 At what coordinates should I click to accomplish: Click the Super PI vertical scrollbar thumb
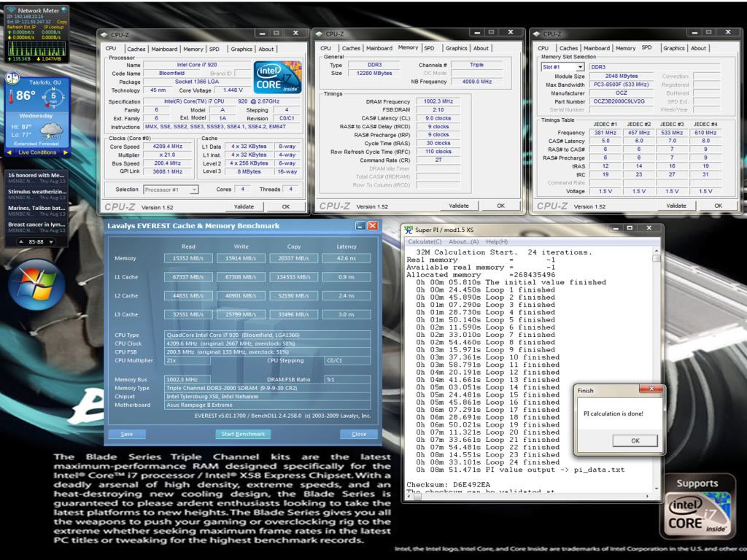[x=657, y=258]
